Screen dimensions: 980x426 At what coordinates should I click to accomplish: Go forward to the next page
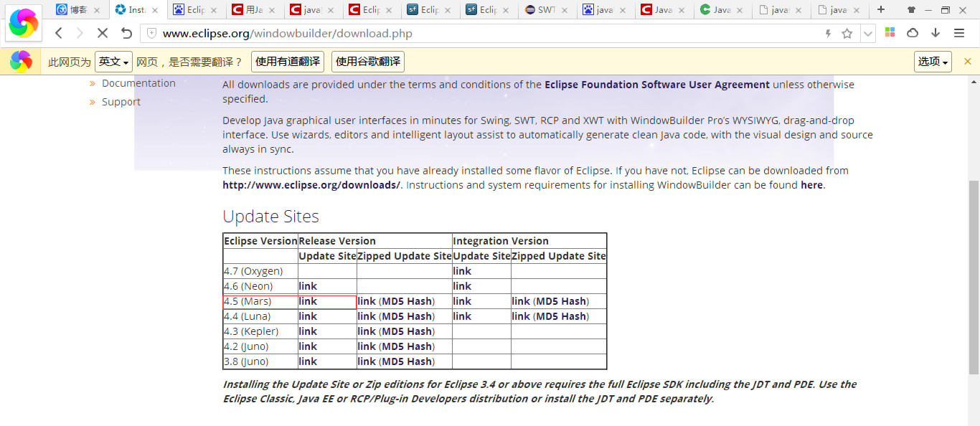tap(80, 33)
